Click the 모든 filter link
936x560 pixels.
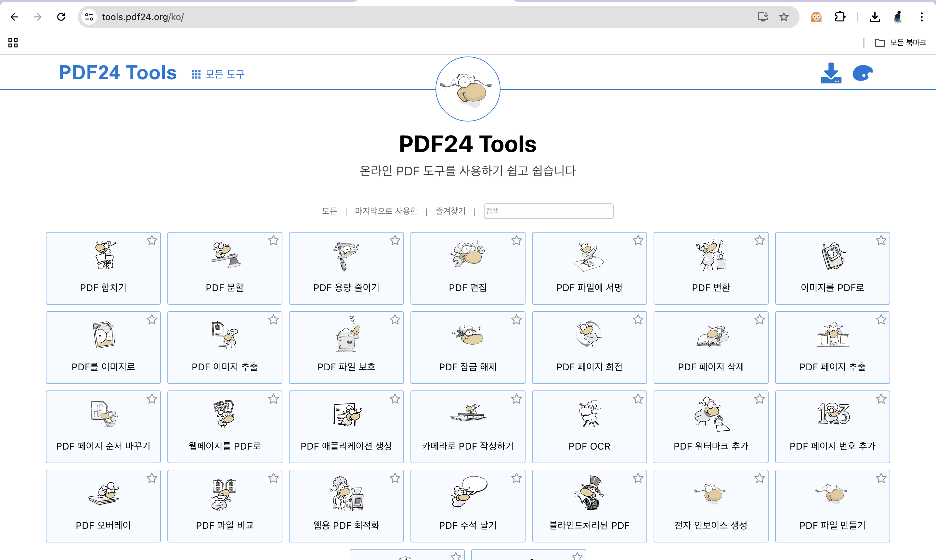[329, 211]
